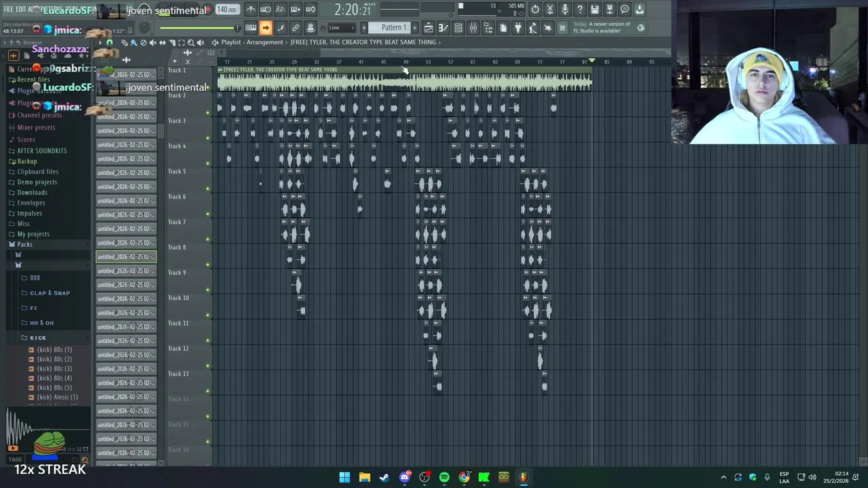The image size is (868, 488).
Task: Open the Piano roll view icon
Action: click(x=443, y=28)
